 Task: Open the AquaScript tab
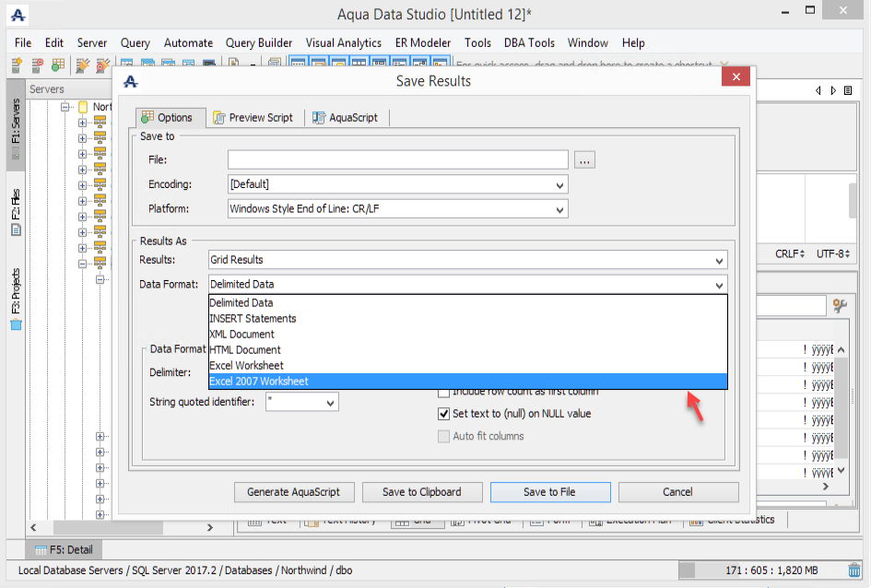pos(347,117)
